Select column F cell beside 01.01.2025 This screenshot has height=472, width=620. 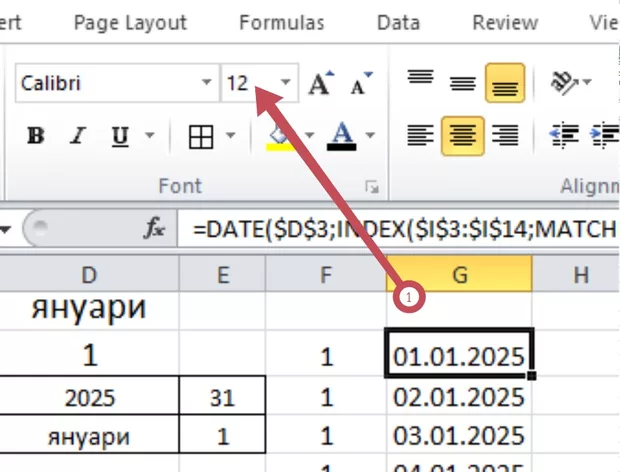326,353
